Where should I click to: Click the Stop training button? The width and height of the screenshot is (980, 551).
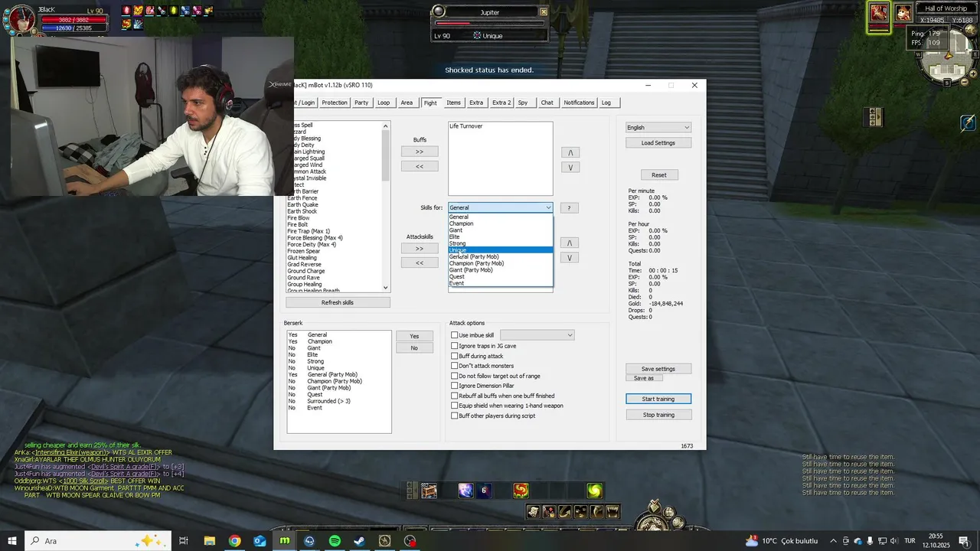pos(658,415)
